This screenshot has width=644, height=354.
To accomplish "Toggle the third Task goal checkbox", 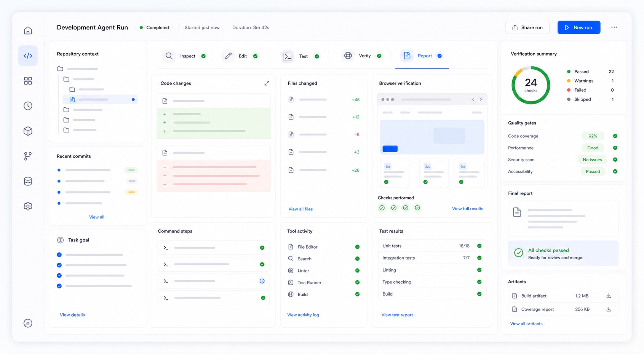I will [59, 275].
